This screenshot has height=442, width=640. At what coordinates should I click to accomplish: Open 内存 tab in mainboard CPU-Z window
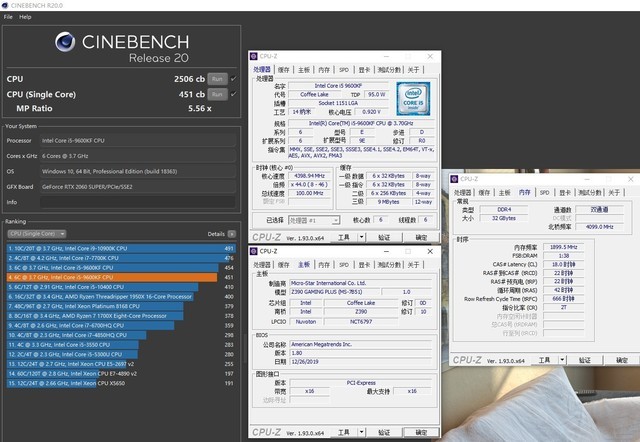[x=324, y=265]
